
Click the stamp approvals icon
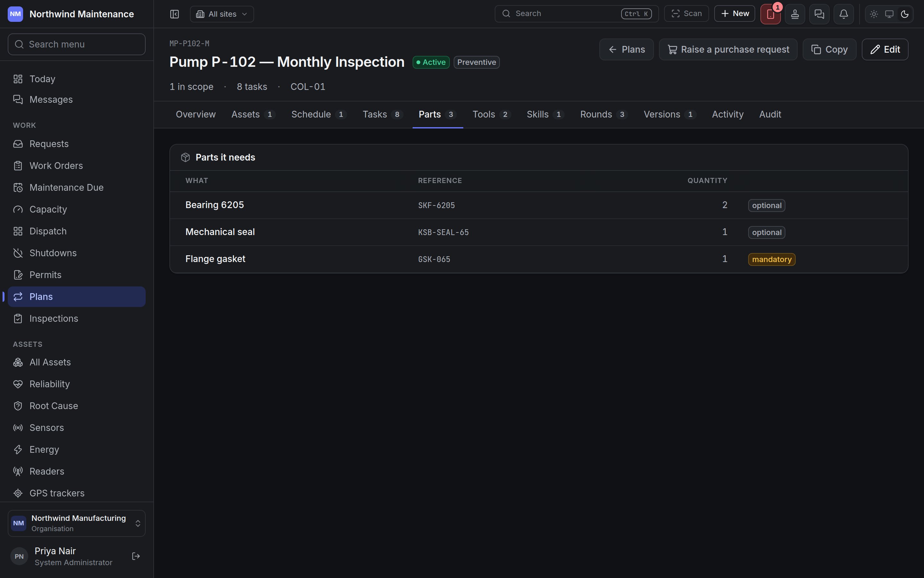[795, 14]
